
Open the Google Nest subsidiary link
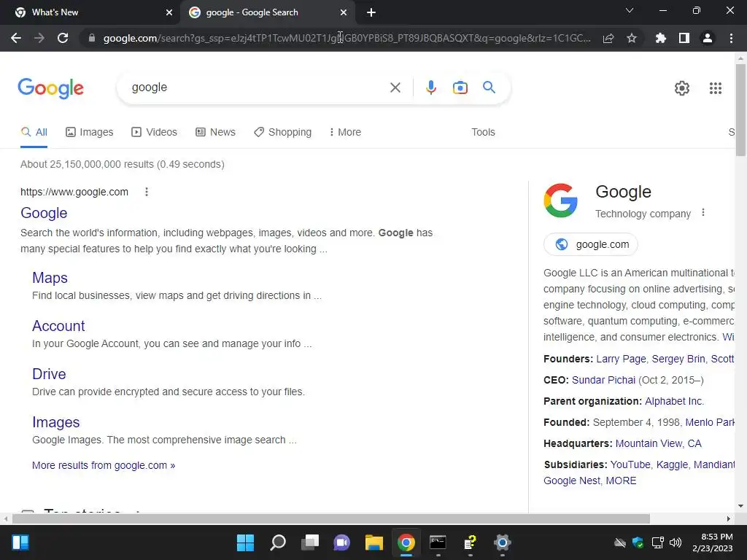point(572,481)
